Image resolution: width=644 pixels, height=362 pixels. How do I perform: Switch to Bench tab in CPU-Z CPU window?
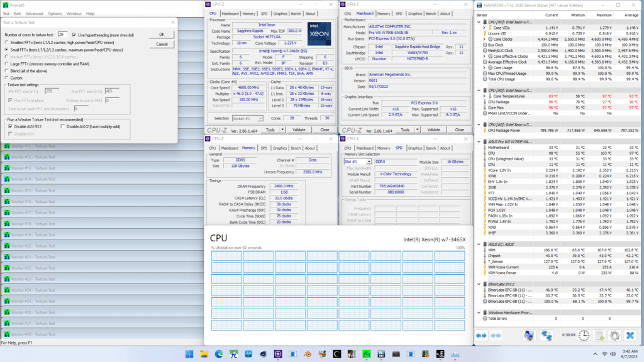click(x=296, y=14)
